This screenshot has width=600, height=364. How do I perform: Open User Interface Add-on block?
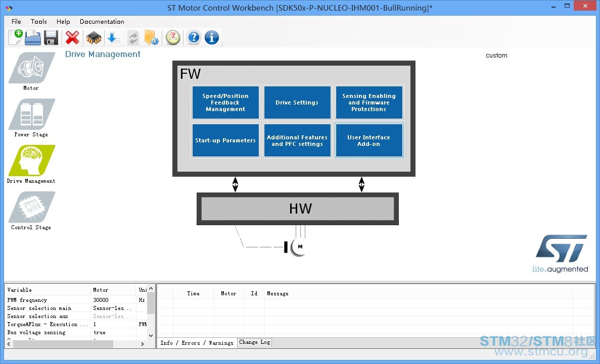coord(369,140)
